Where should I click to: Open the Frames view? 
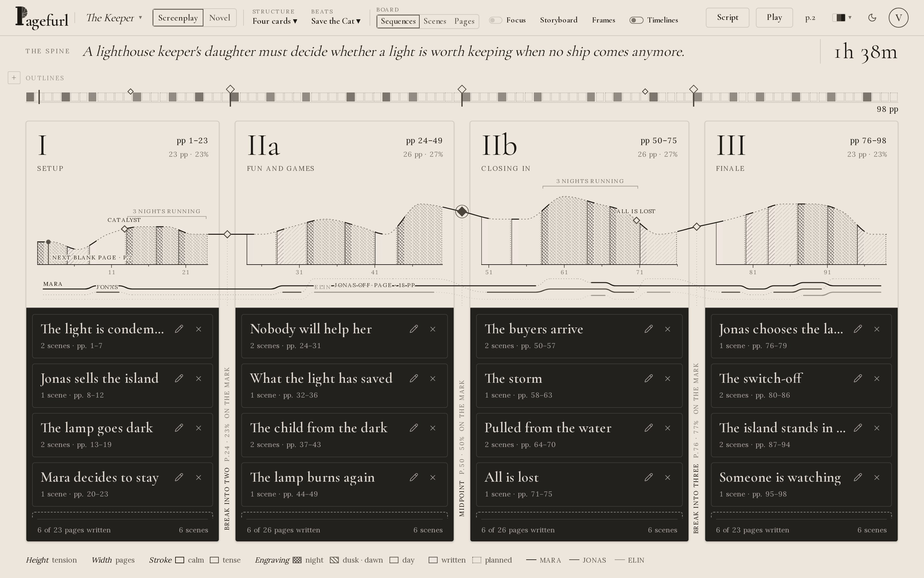pyautogui.click(x=603, y=20)
